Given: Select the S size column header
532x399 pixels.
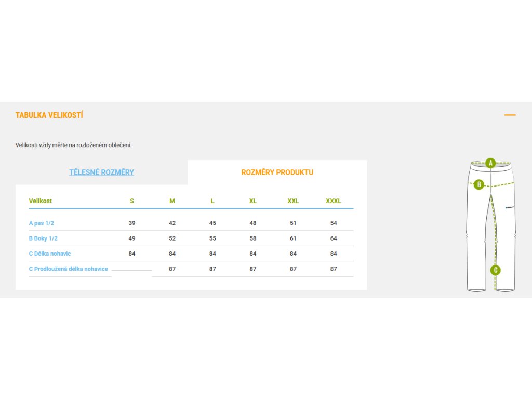Looking at the screenshot, I should (132, 201).
